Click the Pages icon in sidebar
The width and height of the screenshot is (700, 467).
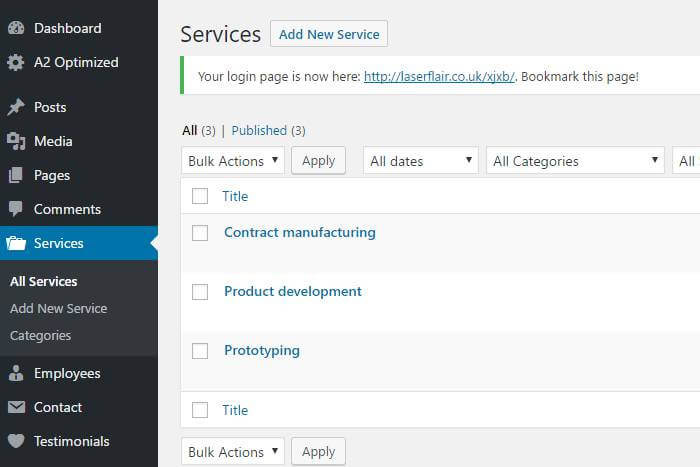pyautogui.click(x=16, y=175)
